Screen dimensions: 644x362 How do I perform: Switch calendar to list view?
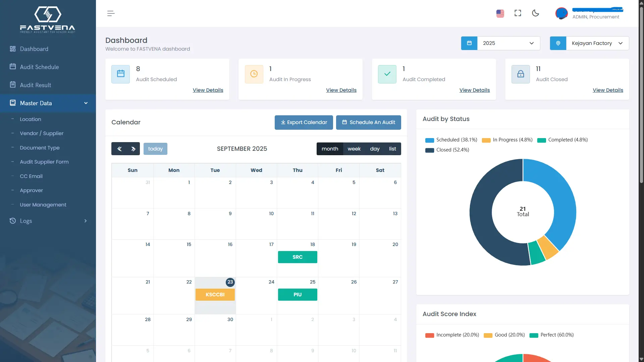[x=392, y=149]
